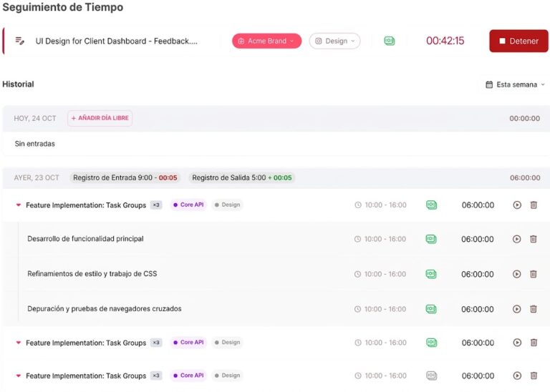Screen dimensions: 550x392
Task: Click the notes edit icon beside the running task
Action: coord(19,41)
